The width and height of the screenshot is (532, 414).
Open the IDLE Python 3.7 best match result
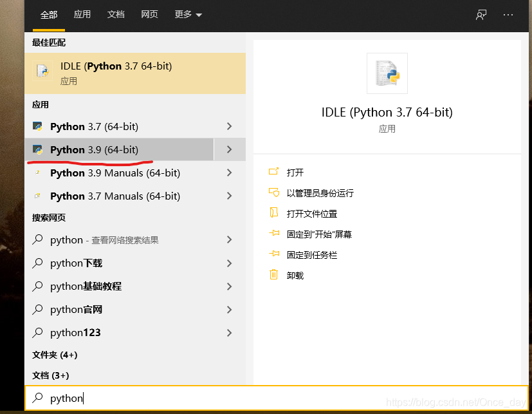click(x=135, y=73)
